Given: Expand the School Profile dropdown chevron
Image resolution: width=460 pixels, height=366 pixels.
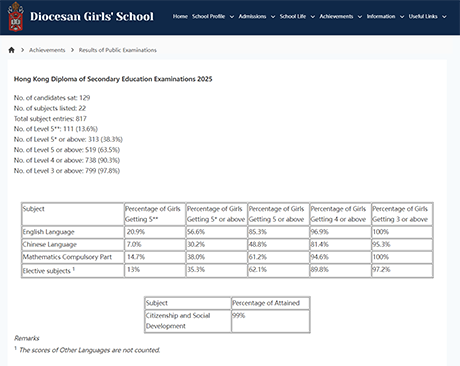Looking at the screenshot, I should coord(232,17).
